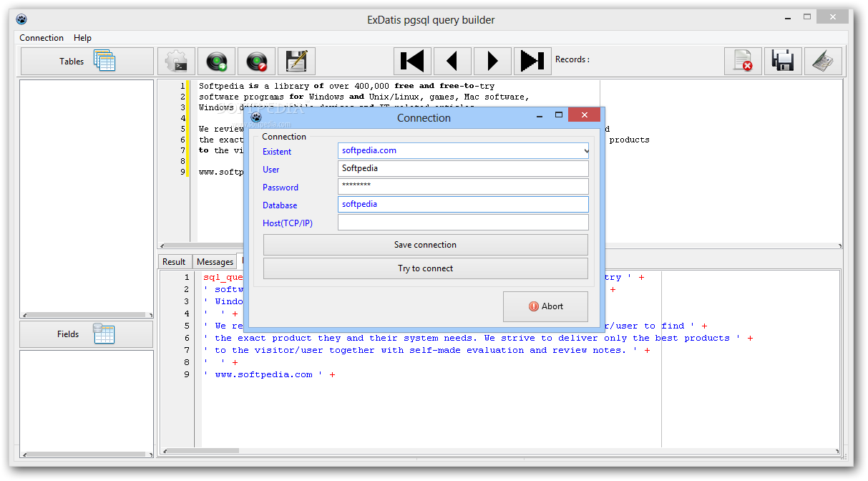Click the Try to connect button
This screenshot has height=481, width=868.
(425, 268)
